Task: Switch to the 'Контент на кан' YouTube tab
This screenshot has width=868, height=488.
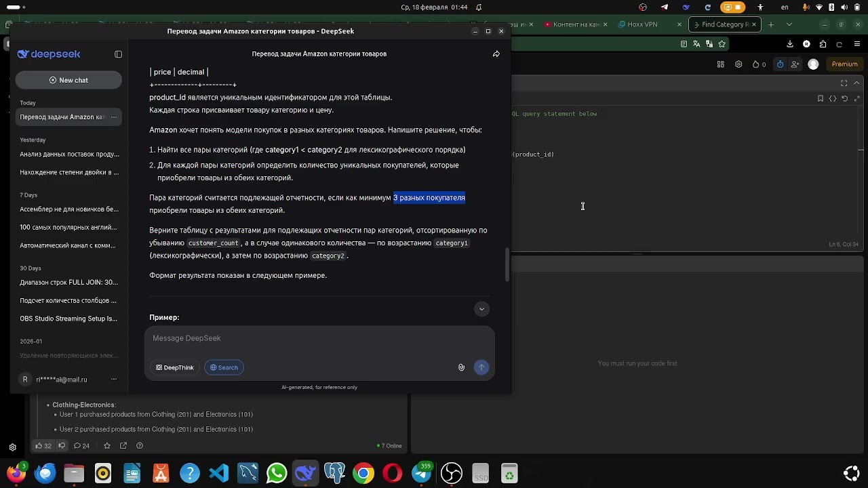Action: (576, 24)
